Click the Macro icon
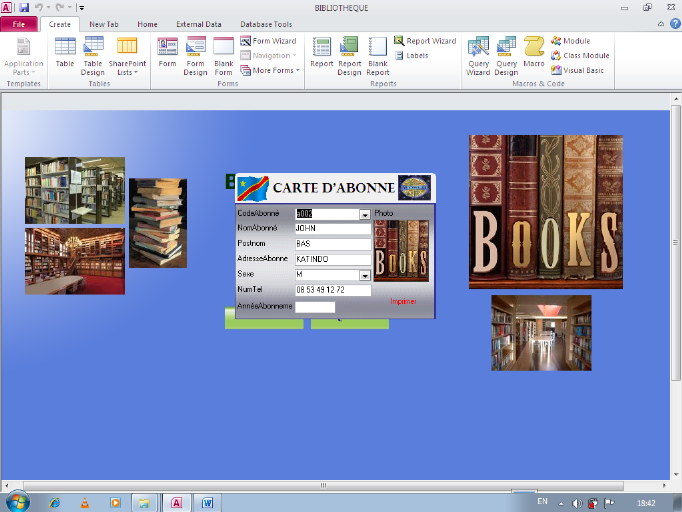 point(534,53)
